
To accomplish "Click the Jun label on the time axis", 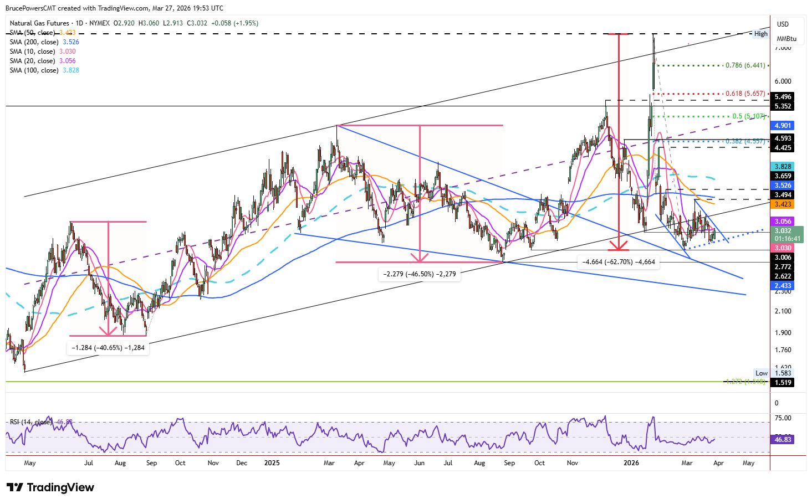I will (x=420, y=463).
